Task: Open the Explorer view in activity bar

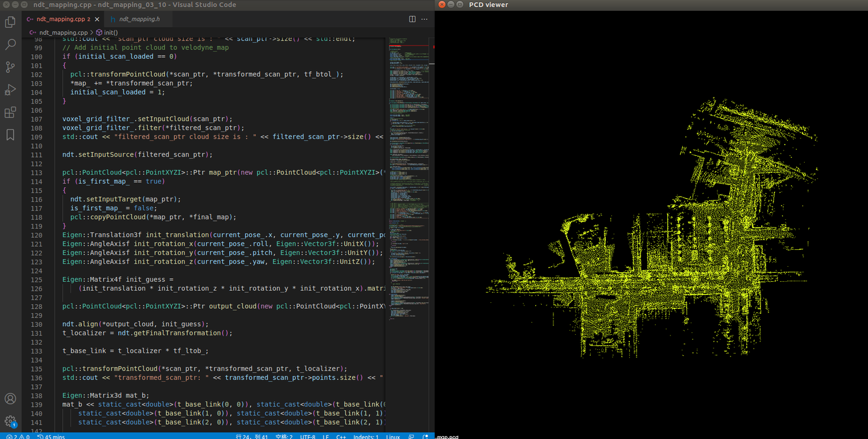Action: tap(10, 22)
